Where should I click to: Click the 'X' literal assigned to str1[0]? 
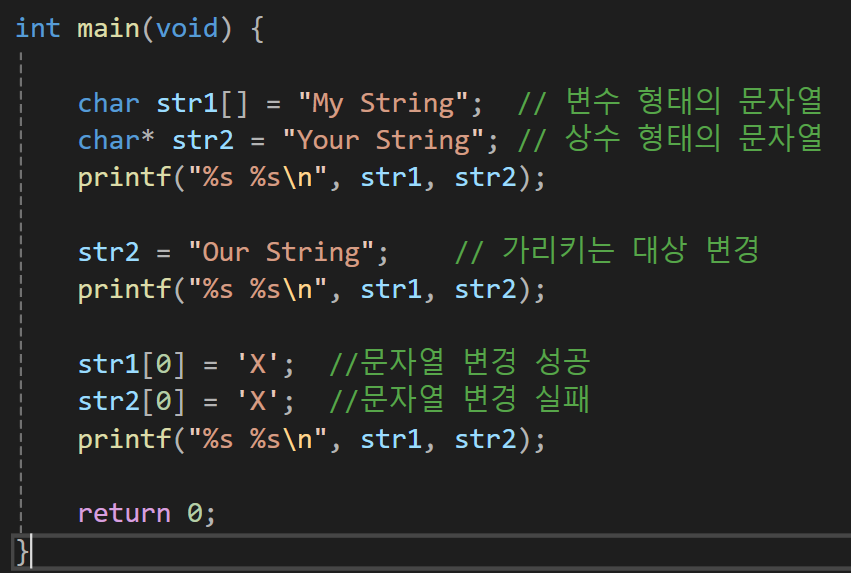pyautogui.click(x=258, y=364)
